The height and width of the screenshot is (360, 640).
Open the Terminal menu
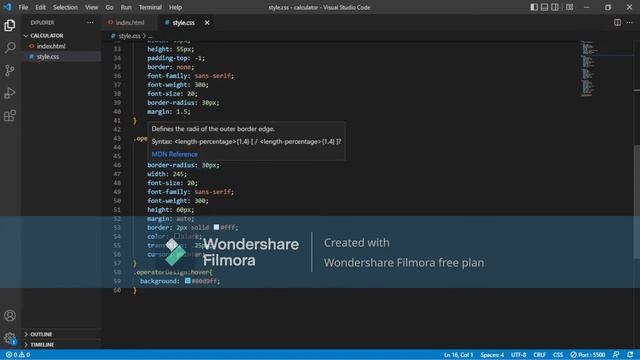[x=150, y=7]
